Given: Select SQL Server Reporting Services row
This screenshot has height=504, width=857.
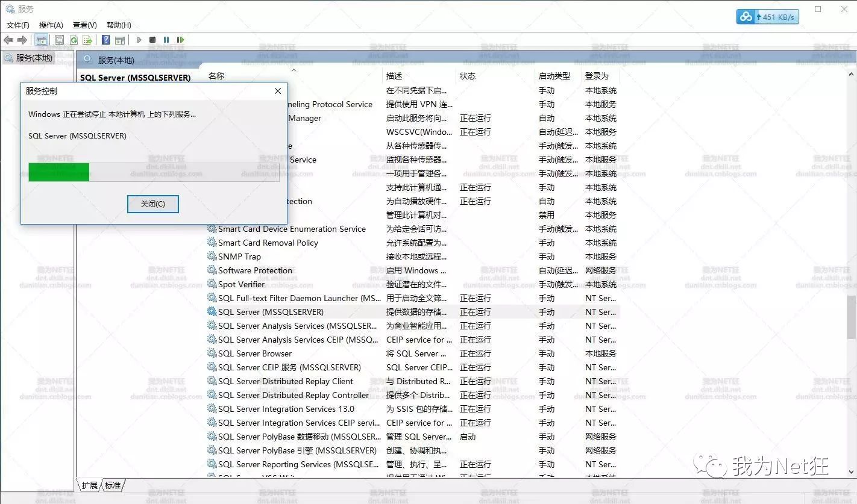Looking at the screenshot, I should 413,464.
